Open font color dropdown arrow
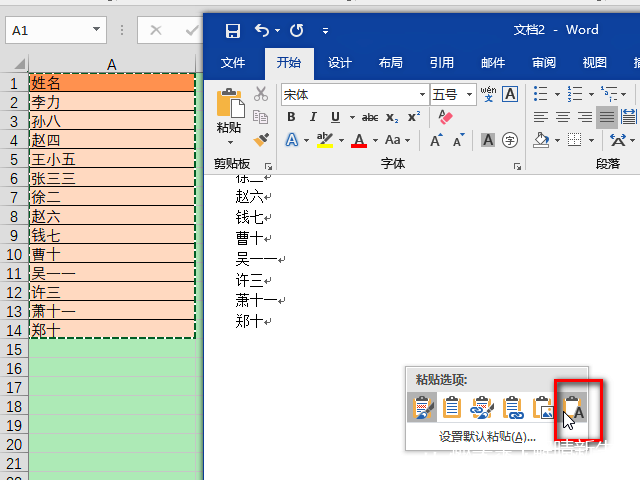The width and height of the screenshot is (640, 480). pyautogui.click(x=375, y=140)
